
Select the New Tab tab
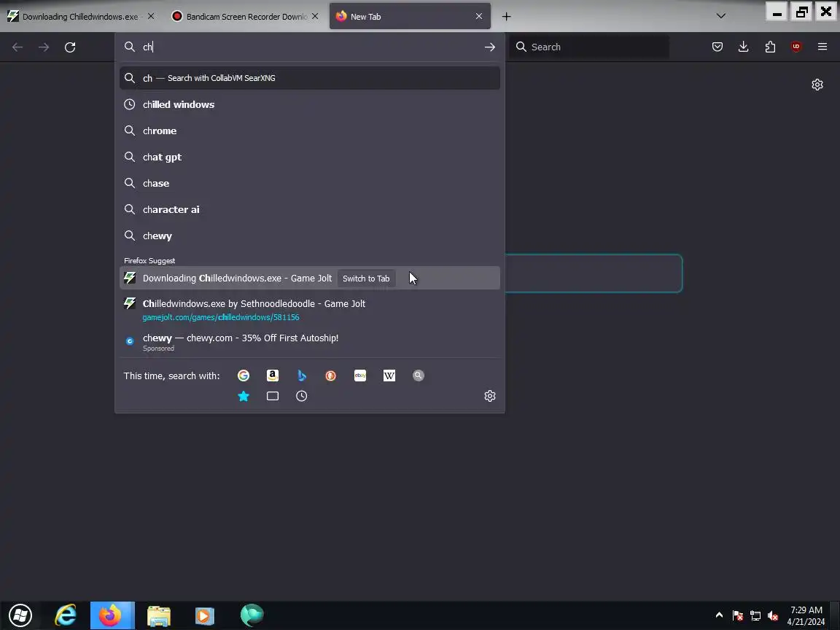(410, 17)
